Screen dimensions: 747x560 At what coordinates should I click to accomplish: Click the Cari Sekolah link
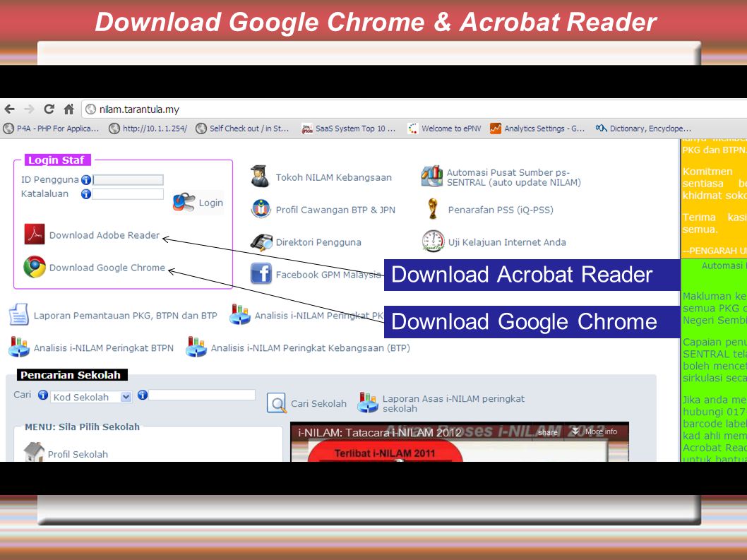[x=318, y=404]
